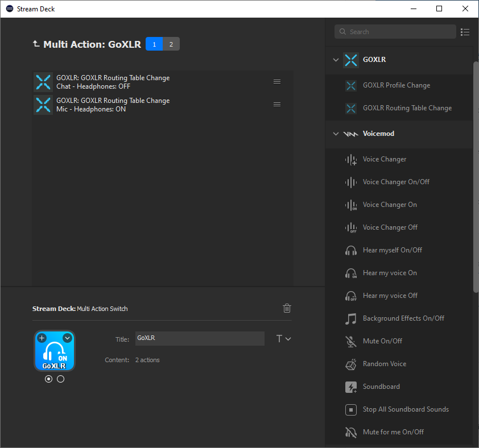Image resolution: width=479 pixels, height=448 pixels.
Task: Select GOXLR Routing Table Change in the actions list
Action: (399, 108)
